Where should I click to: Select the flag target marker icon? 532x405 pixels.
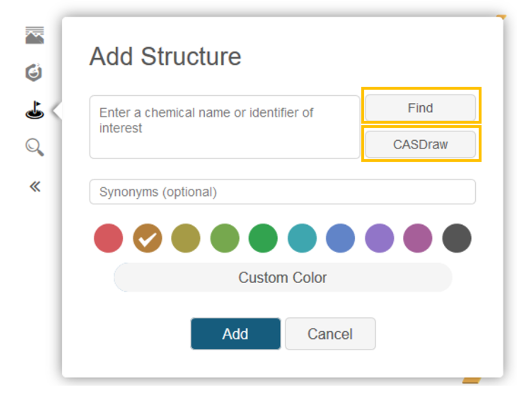(x=34, y=110)
